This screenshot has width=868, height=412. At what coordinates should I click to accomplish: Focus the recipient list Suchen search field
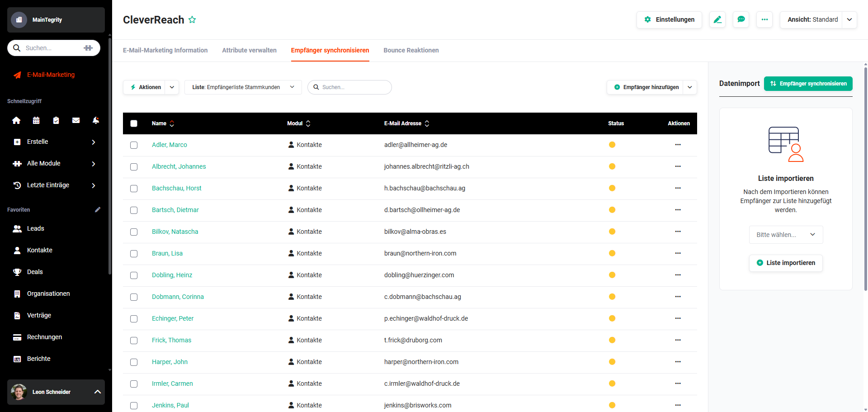pyautogui.click(x=349, y=87)
